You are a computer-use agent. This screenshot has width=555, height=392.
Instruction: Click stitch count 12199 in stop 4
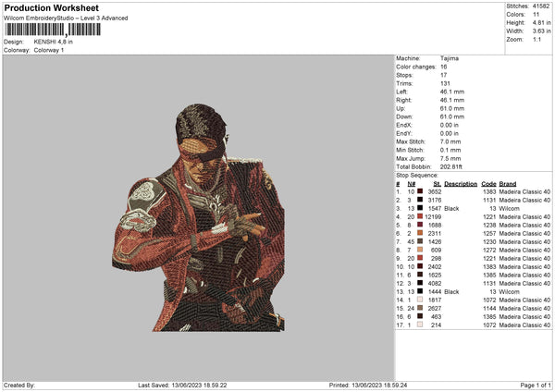433,217
